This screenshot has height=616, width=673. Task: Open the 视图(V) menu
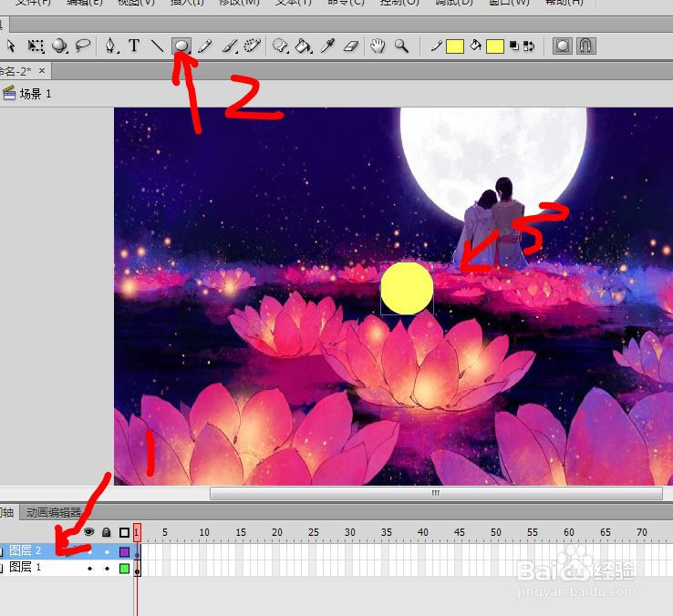[x=136, y=3]
